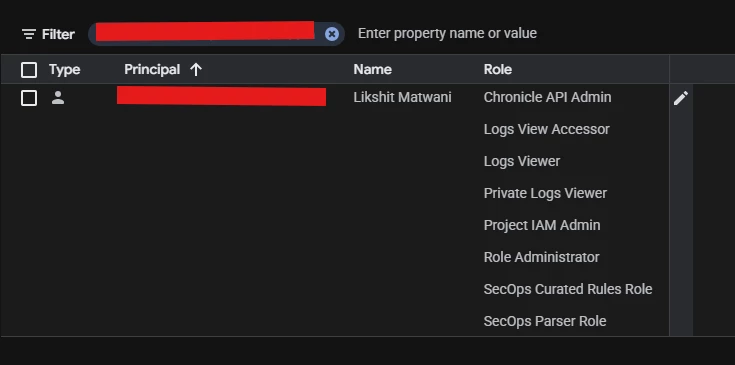
Task: Click the 'Chronicle API Admin' role
Action: (x=548, y=97)
